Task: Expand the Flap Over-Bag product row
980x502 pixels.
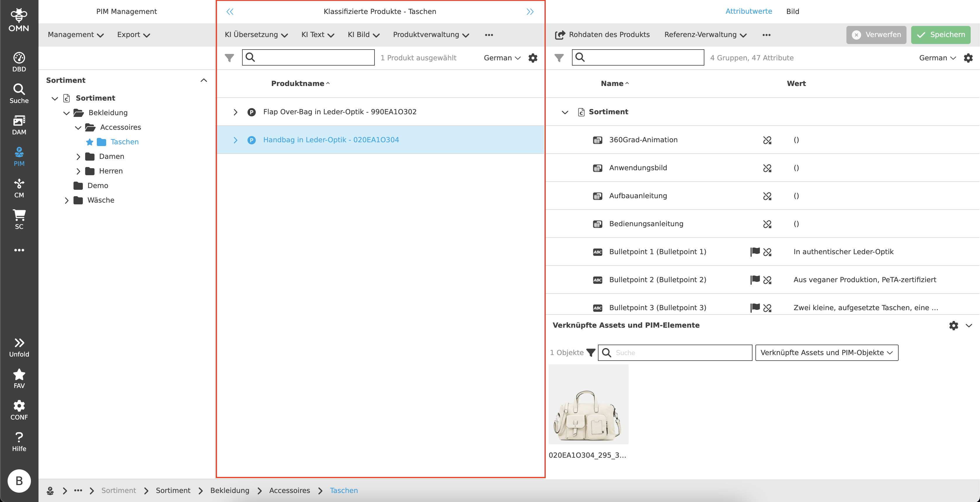Action: pos(235,112)
